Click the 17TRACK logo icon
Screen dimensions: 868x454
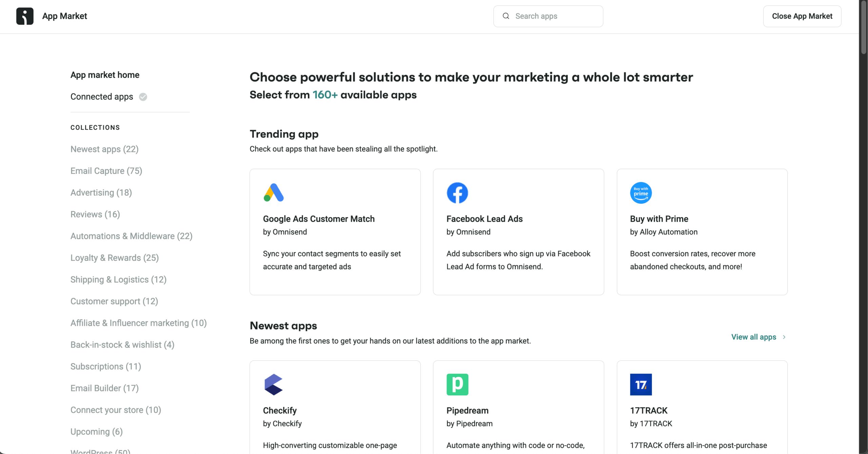pos(641,384)
